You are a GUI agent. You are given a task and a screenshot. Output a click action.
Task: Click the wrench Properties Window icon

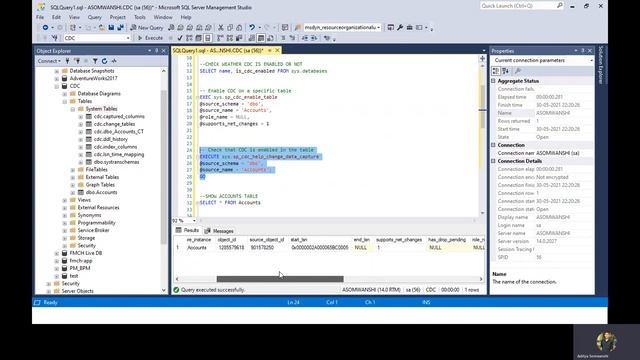point(400,27)
